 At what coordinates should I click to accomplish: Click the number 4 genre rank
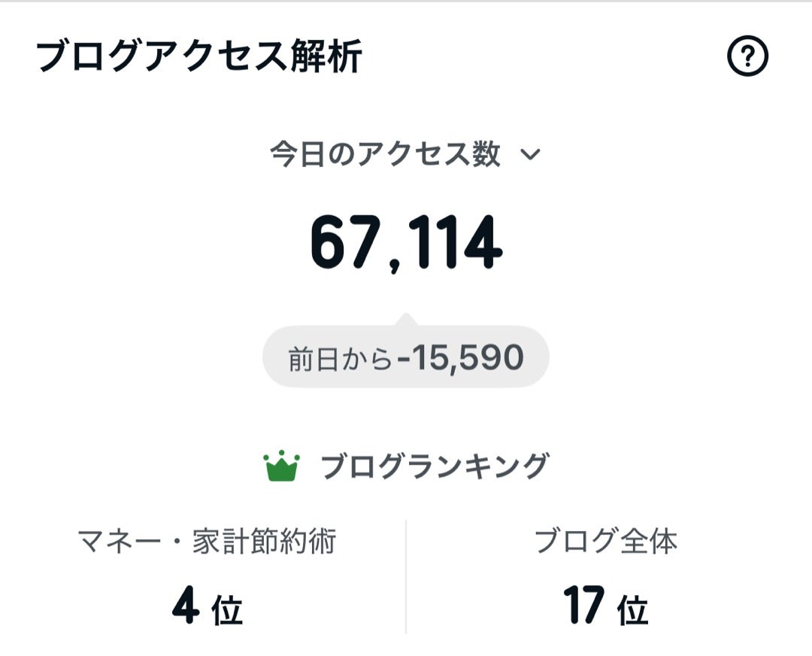point(185,607)
